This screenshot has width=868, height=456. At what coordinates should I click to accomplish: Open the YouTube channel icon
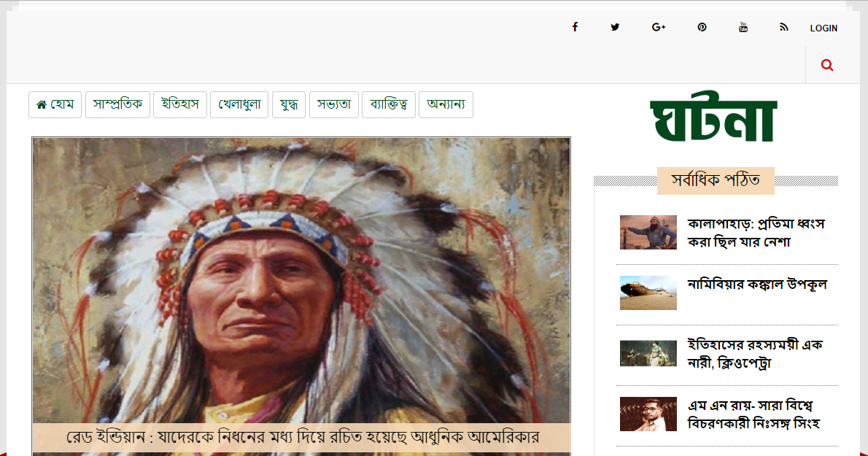[x=743, y=27]
